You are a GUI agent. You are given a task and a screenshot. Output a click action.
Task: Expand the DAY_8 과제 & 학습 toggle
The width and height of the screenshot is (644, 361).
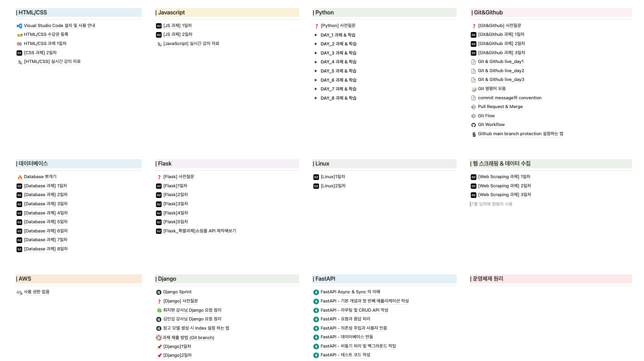click(x=316, y=98)
